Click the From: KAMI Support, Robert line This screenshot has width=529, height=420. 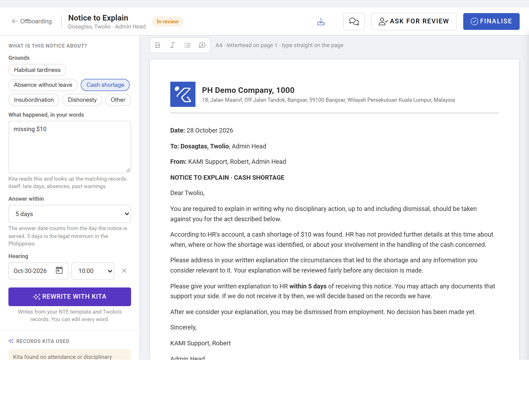[228, 162]
